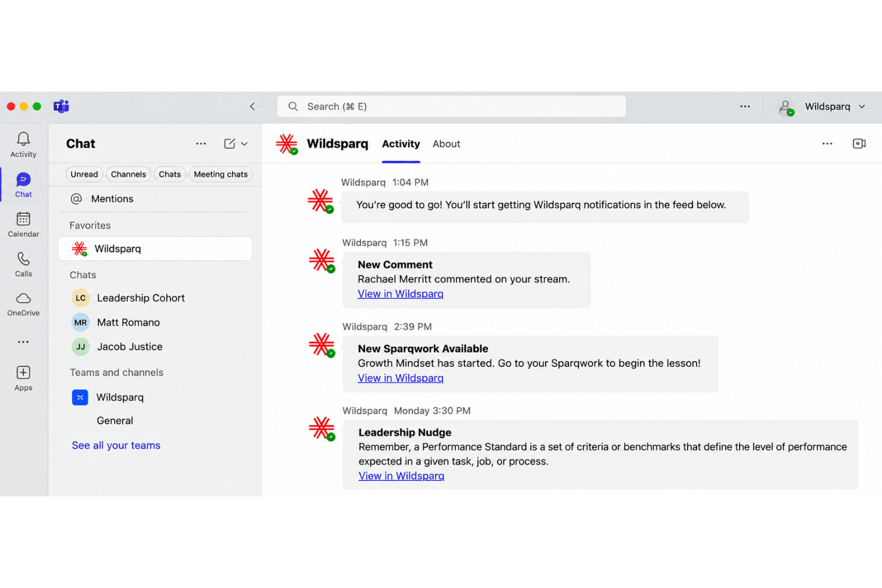Screen dimensions: 882x588
Task: Select the Leadership Nudge heading
Action: pos(405,433)
